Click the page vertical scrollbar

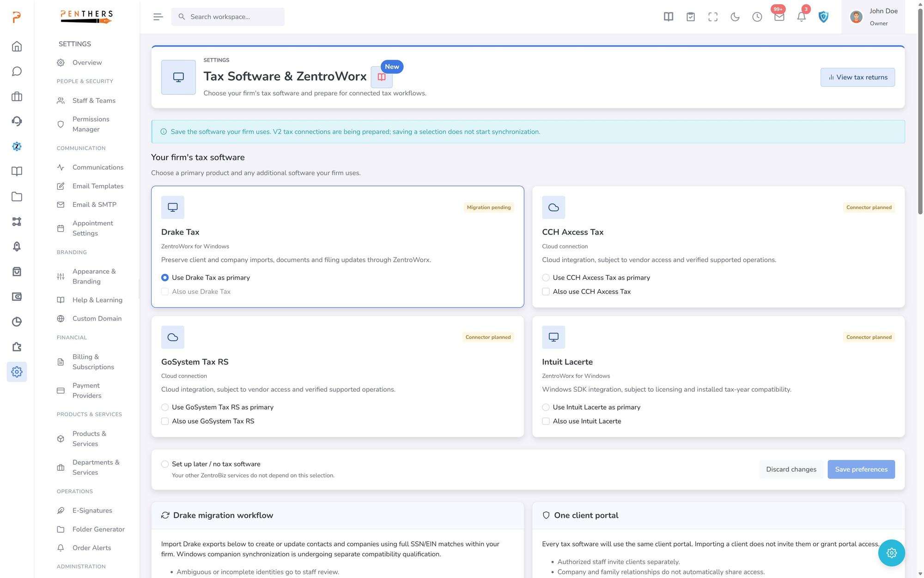pos(920,111)
